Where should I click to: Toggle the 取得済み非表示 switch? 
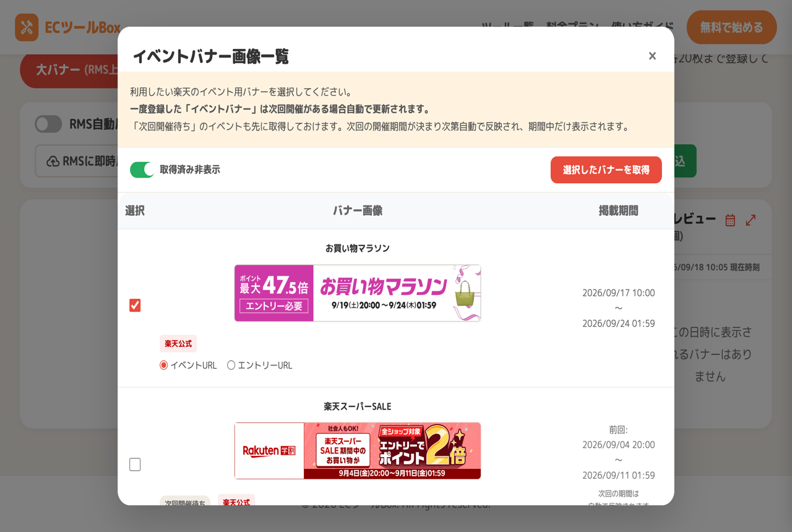tap(142, 169)
